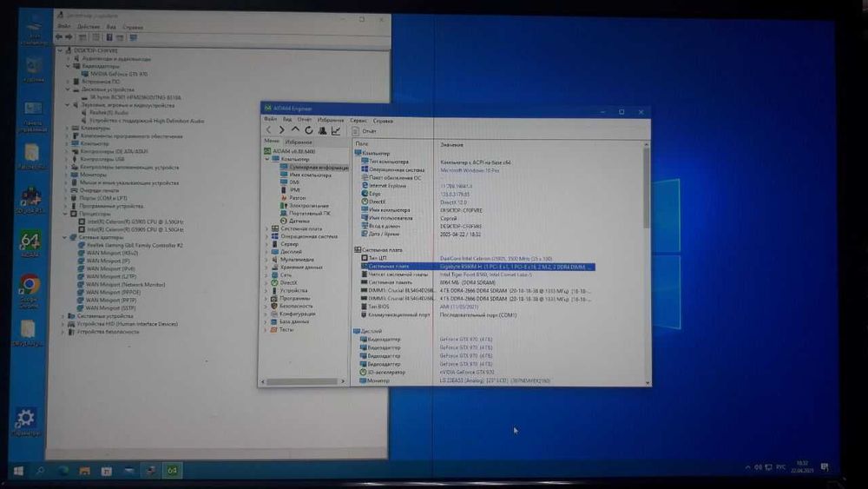Open Сервис menu in AIDA64

pos(358,120)
